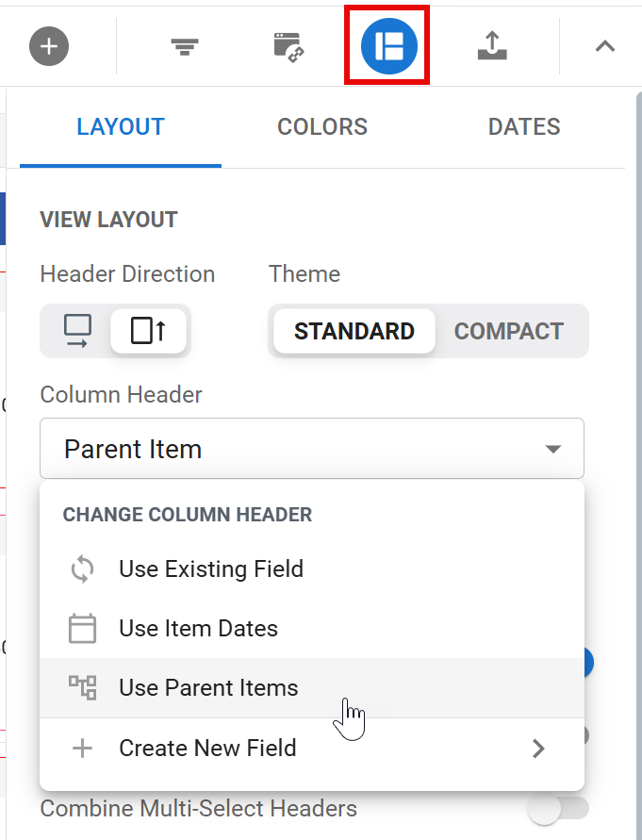Select the vertical header direction icon
The image size is (642, 840).
pyautogui.click(x=150, y=330)
